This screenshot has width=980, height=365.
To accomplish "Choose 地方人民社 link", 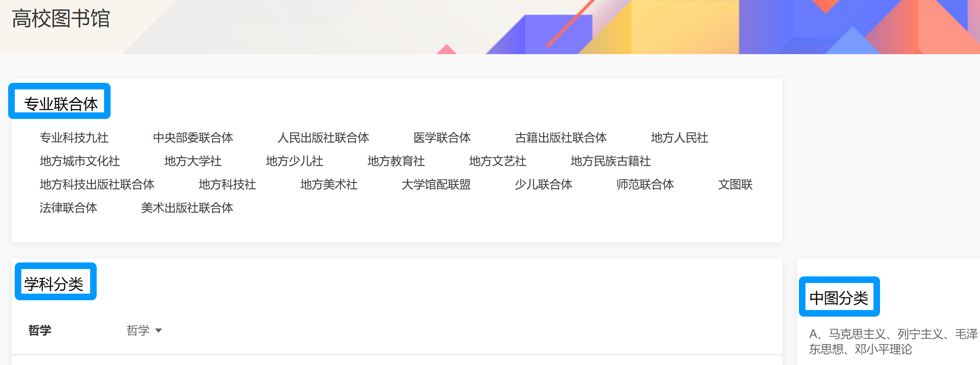I will pos(679,138).
